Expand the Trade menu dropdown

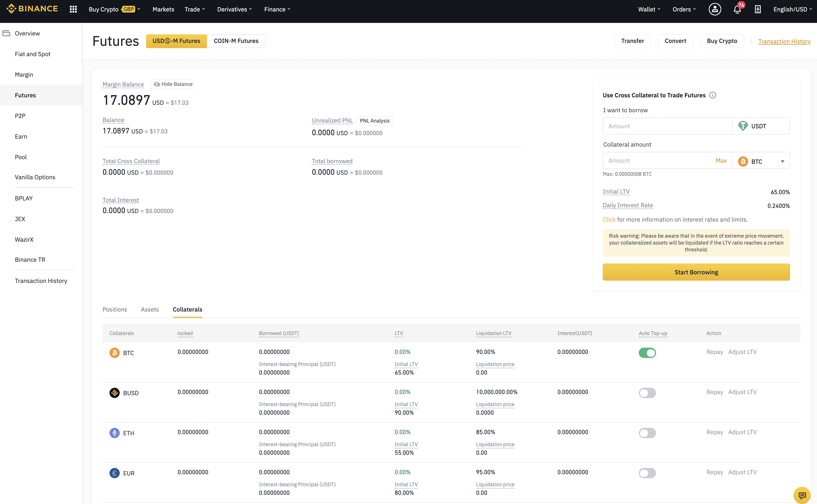195,9
